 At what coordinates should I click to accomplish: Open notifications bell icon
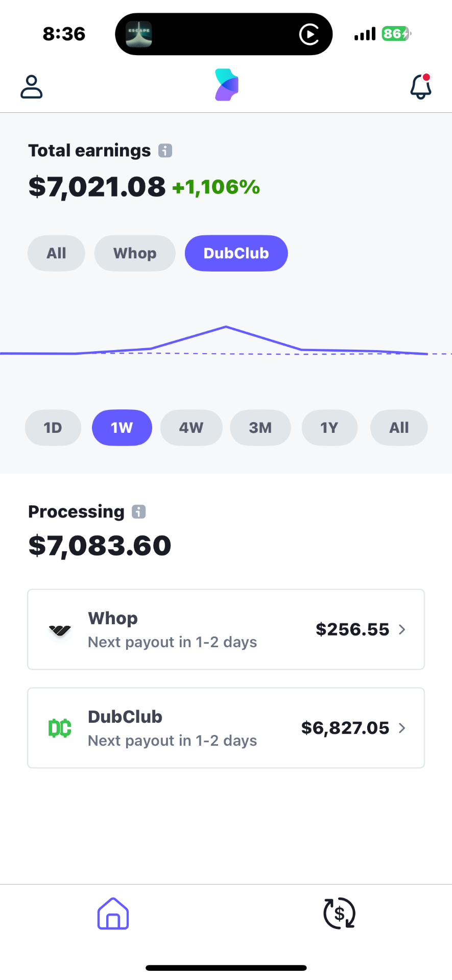point(421,86)
